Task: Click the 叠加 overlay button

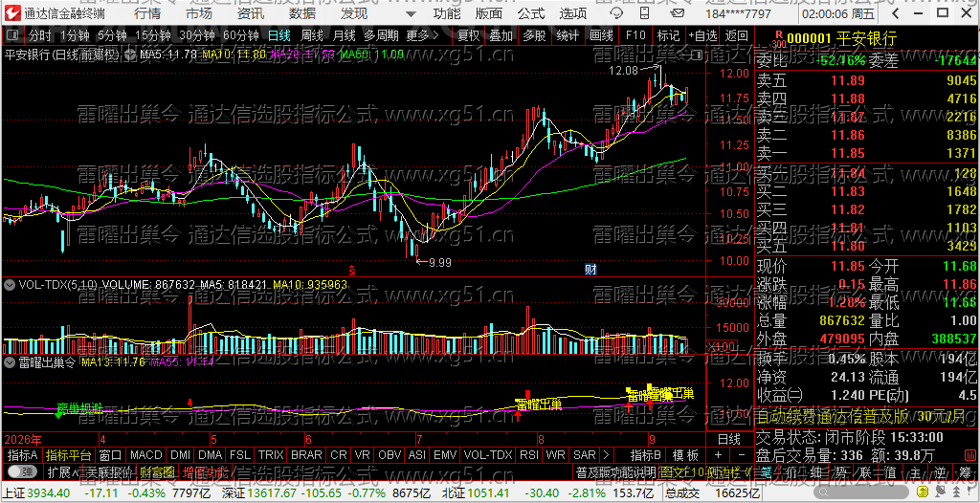Action: coord(501,35)
